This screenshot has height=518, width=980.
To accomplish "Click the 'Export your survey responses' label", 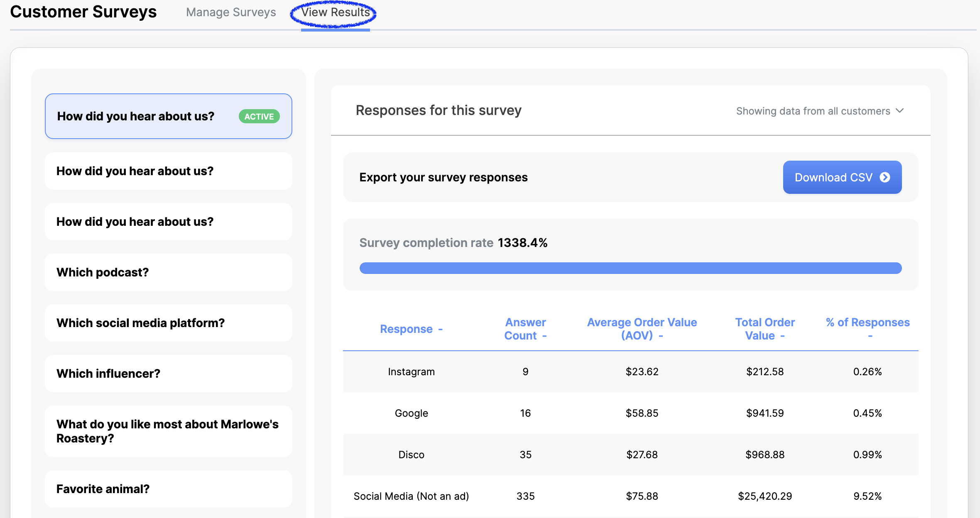I will point(443,177).
